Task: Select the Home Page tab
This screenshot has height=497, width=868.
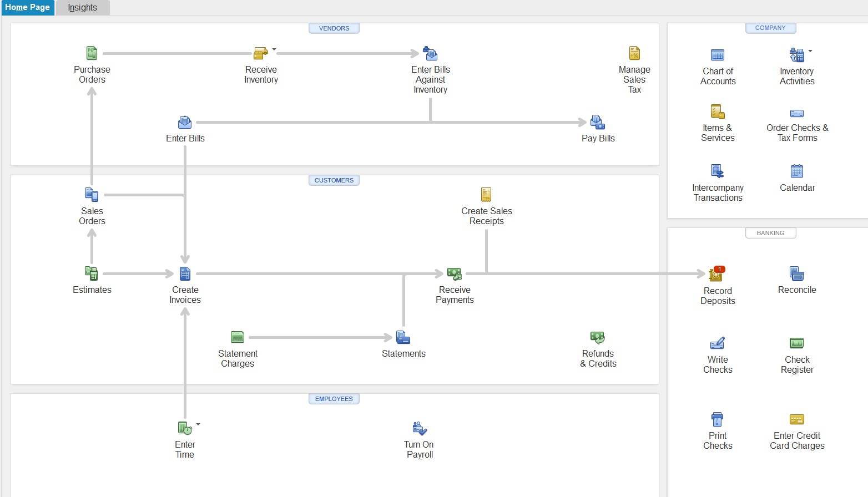Action: (x=27, y=8)
